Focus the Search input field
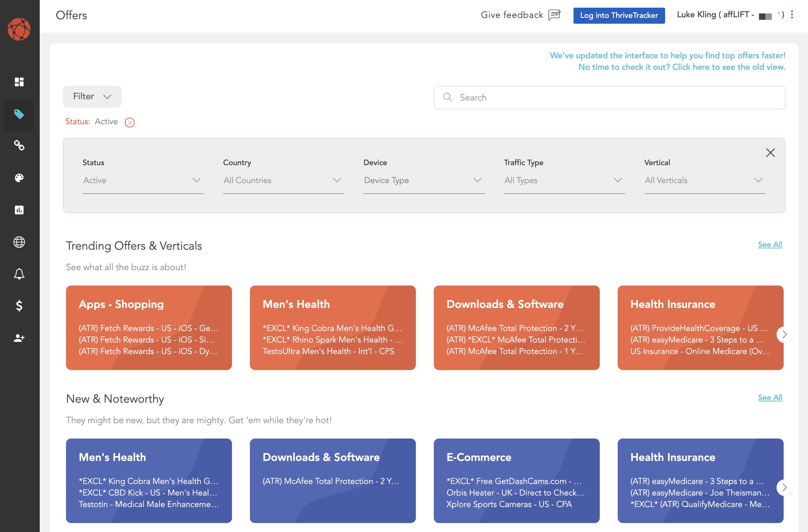 609,97
